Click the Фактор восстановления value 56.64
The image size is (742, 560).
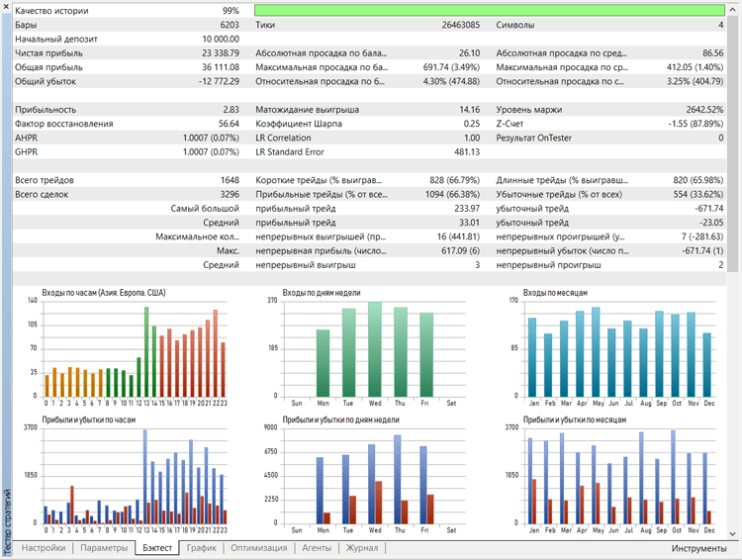coord(229,124)
